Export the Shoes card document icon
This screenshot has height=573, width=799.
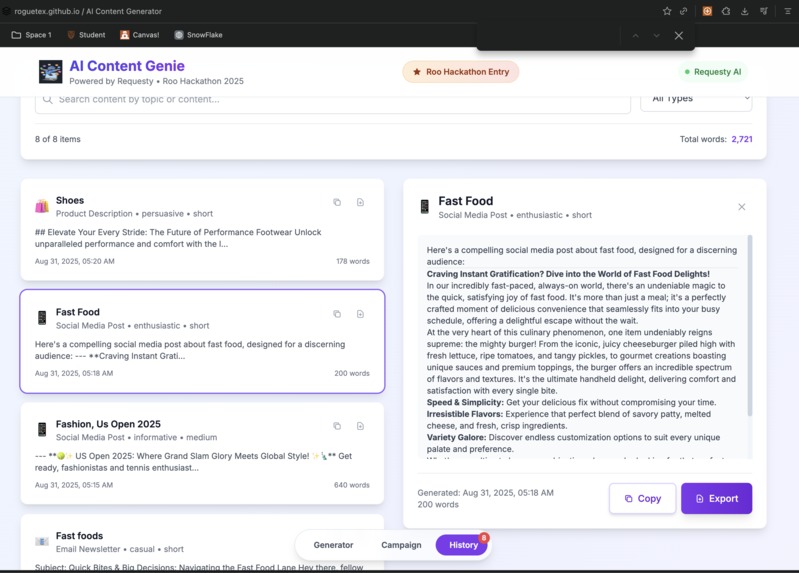click(x=360, y=202)
